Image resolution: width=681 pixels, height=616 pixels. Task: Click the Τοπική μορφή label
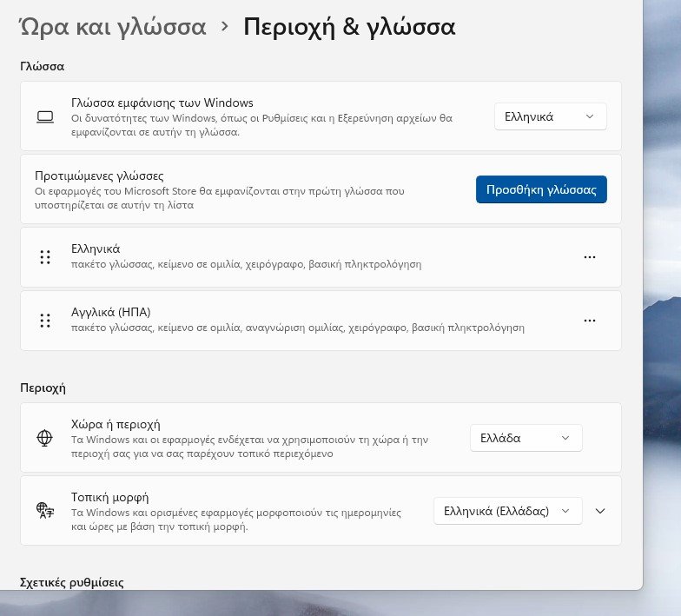(109, 497)
